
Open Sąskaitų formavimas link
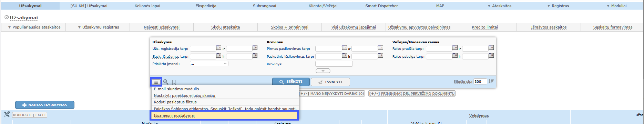click(613, 27)
